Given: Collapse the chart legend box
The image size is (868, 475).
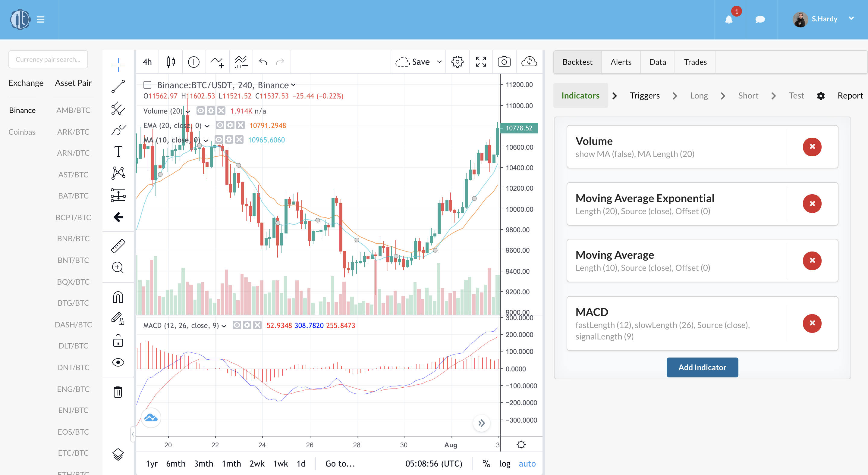Looking at the screenshot, I should pyautogui.click(x=147, y=85).
